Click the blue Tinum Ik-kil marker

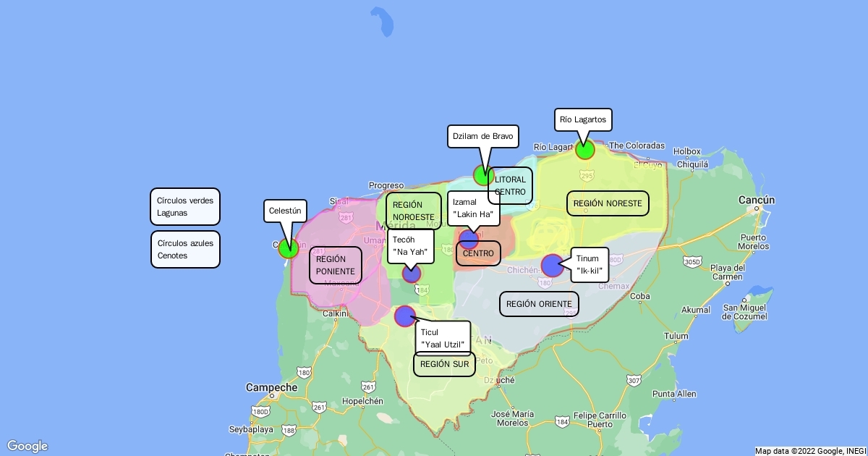click(x=553, y=266)
